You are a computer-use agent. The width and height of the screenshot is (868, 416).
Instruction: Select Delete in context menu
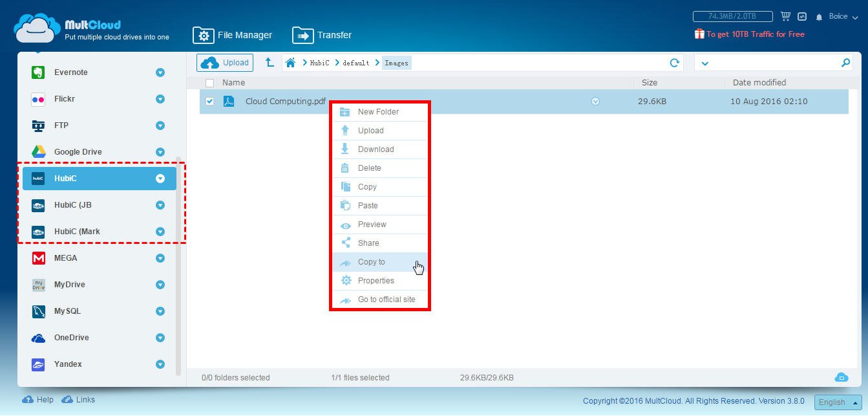(379, 168)
